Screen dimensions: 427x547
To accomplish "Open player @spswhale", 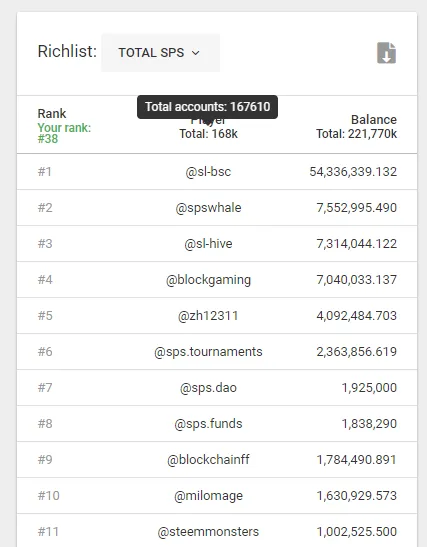I will [208, 208].
